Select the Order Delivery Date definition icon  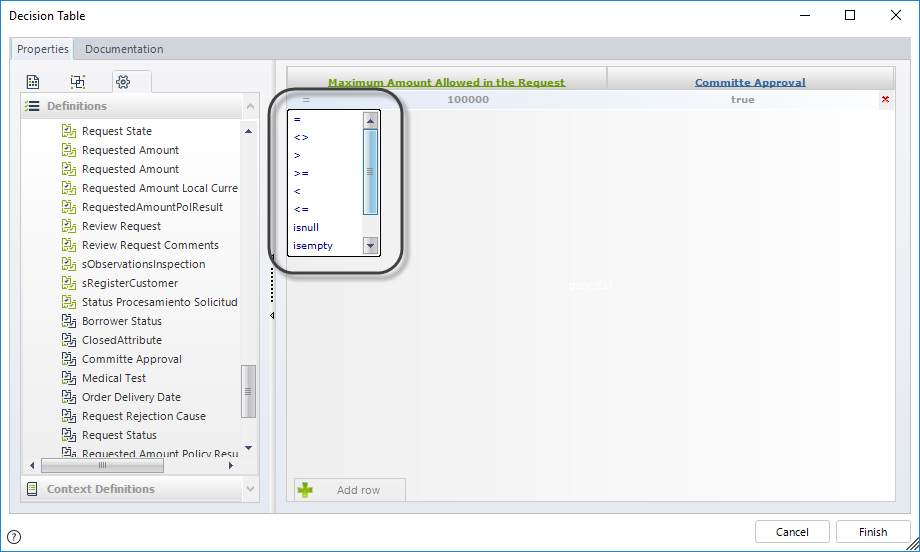click(x=69, y=397)
